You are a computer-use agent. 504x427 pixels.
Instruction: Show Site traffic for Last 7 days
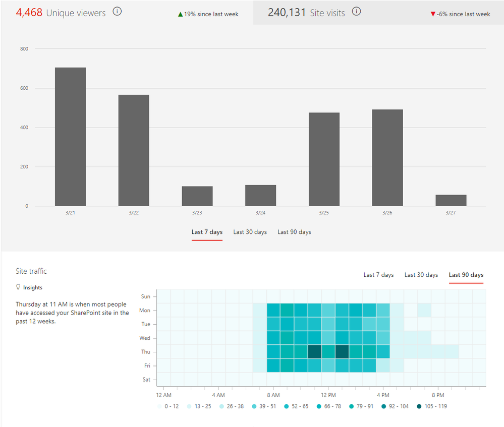379,275
